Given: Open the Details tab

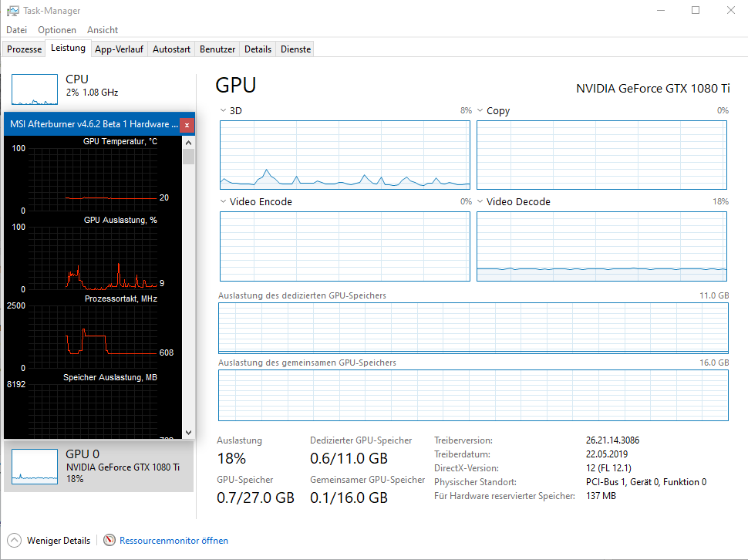Looking at the screenshot, I should (258, 49).
